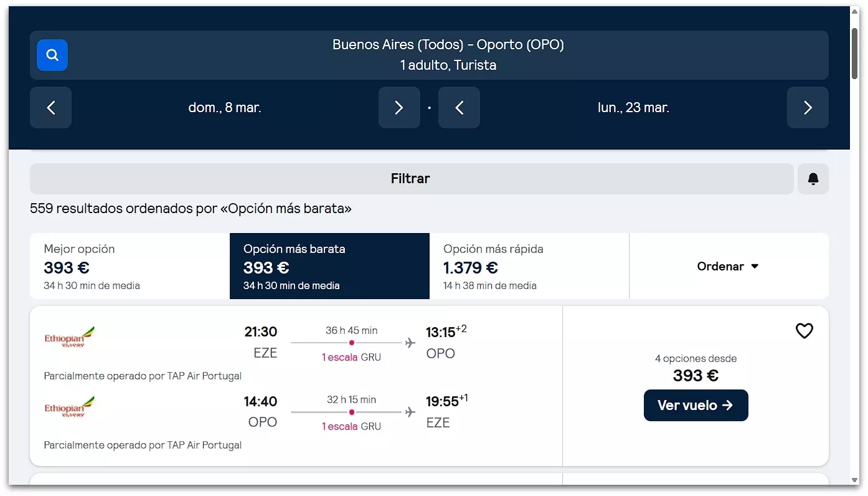This screenshot has width=868, height=496.
Task: Click Ethiopian logo on outbound flight
Action: pos(70,337)
